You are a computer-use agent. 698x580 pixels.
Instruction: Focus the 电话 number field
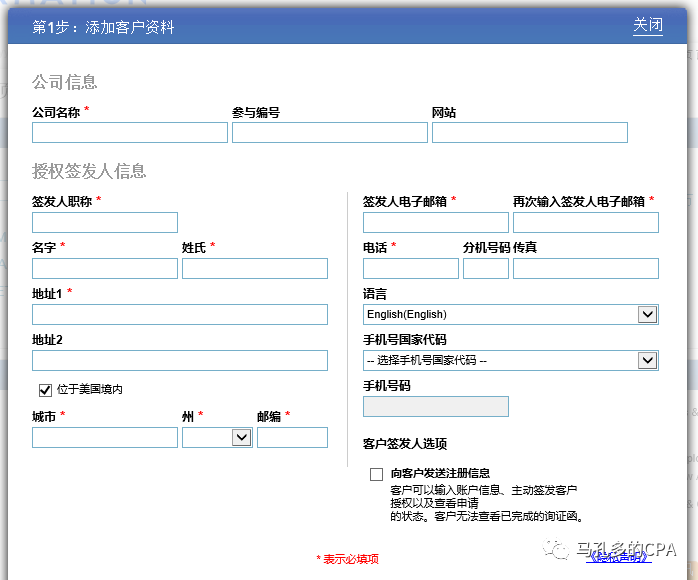[x=411, y=268]
